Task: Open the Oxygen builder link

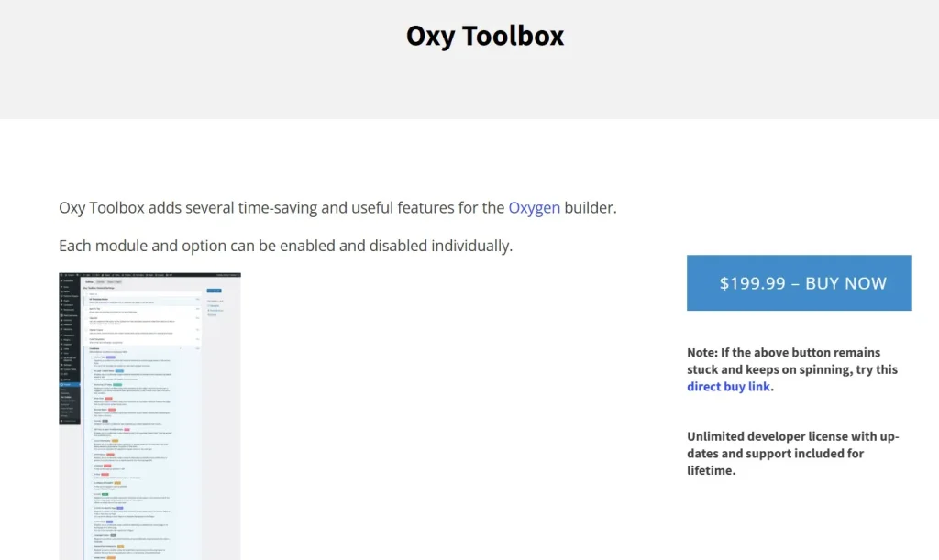Action: tap(535, 208)
